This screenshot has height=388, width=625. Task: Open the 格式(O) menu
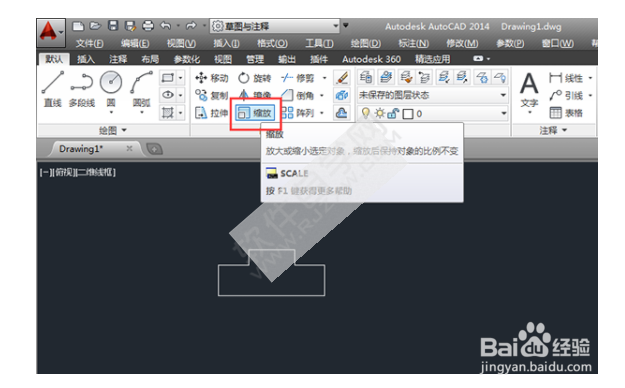tap(272, 43)
